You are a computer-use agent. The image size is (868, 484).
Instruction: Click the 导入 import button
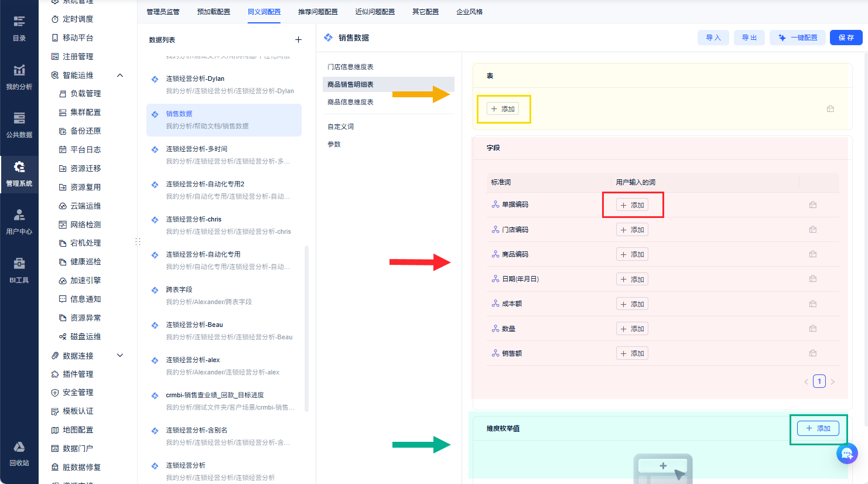(713, 38)
